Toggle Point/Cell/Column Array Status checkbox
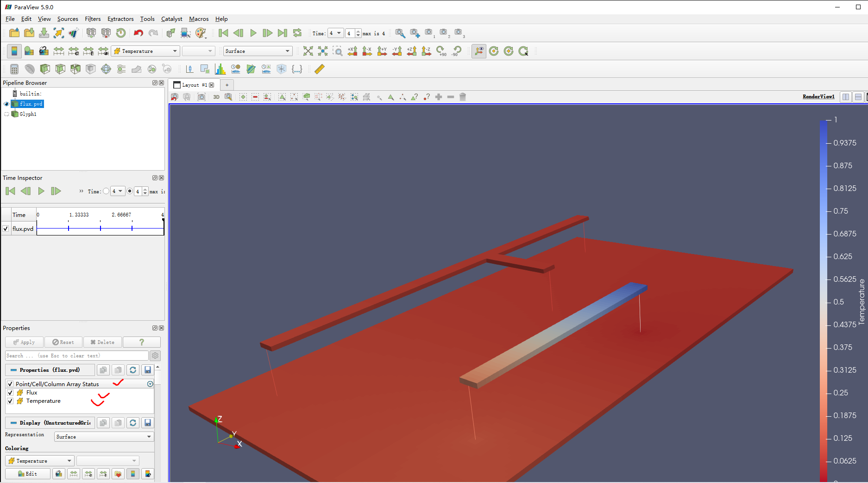Screen dimensions: 868x483 tap(10, 384)
